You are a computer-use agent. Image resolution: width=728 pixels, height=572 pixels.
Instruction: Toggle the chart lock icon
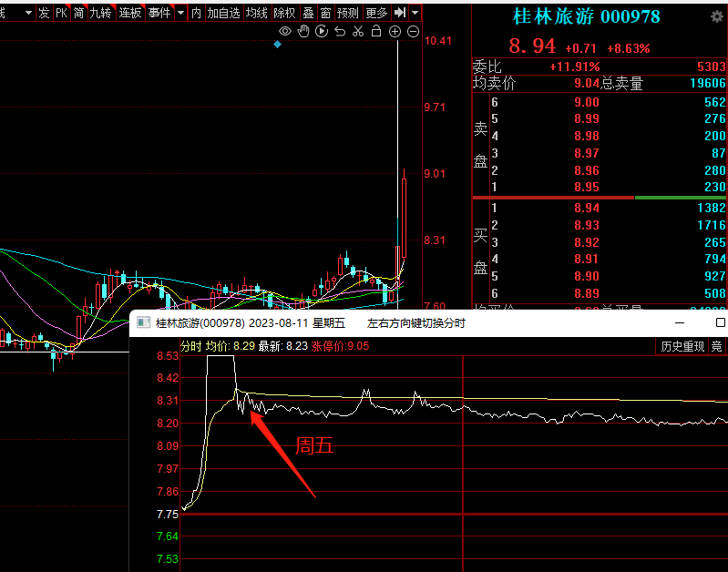376,32
